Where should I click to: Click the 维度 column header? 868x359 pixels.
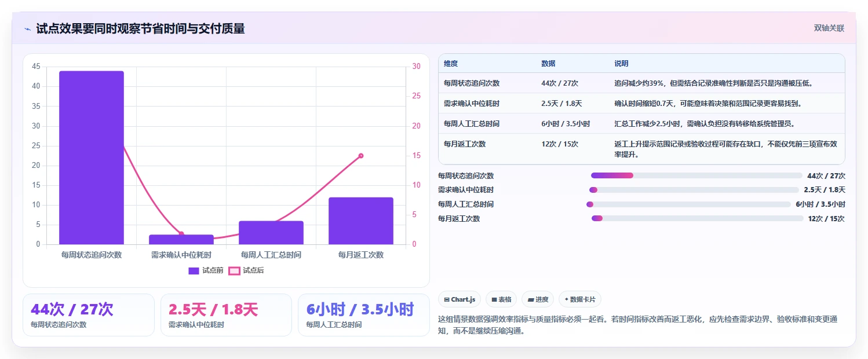click(451, 64)
